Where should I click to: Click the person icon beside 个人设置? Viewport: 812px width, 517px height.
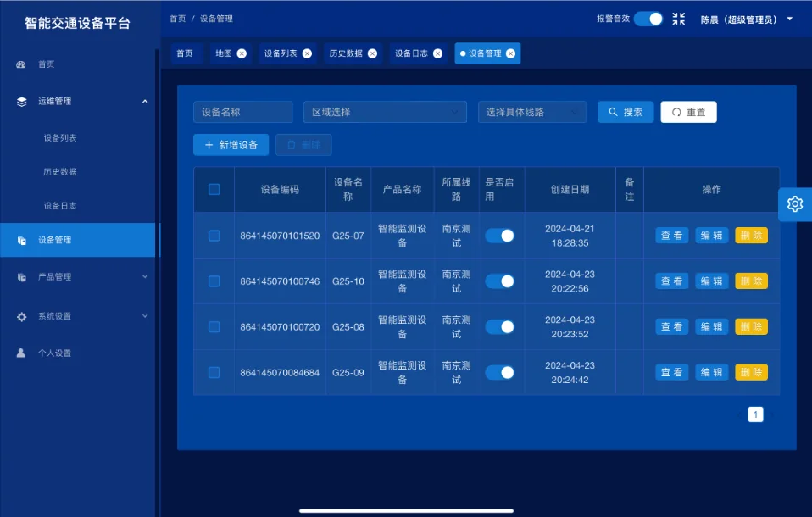click(21, 353)
